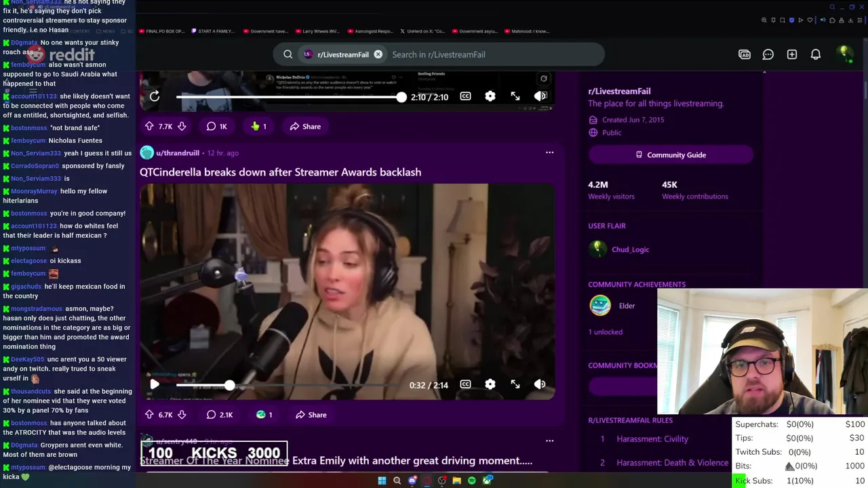Click the Community Guide button

(671, 155)
